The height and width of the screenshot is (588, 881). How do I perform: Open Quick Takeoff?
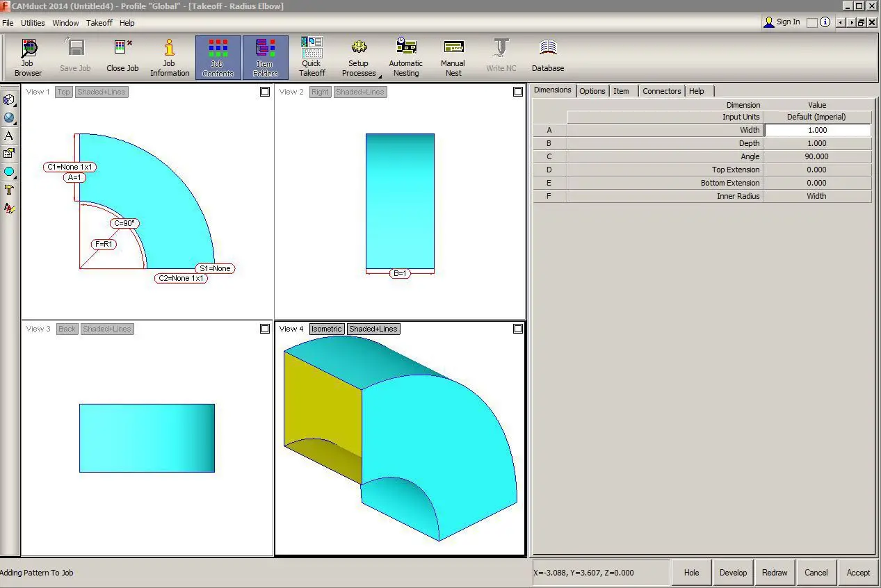pos(312,58)
